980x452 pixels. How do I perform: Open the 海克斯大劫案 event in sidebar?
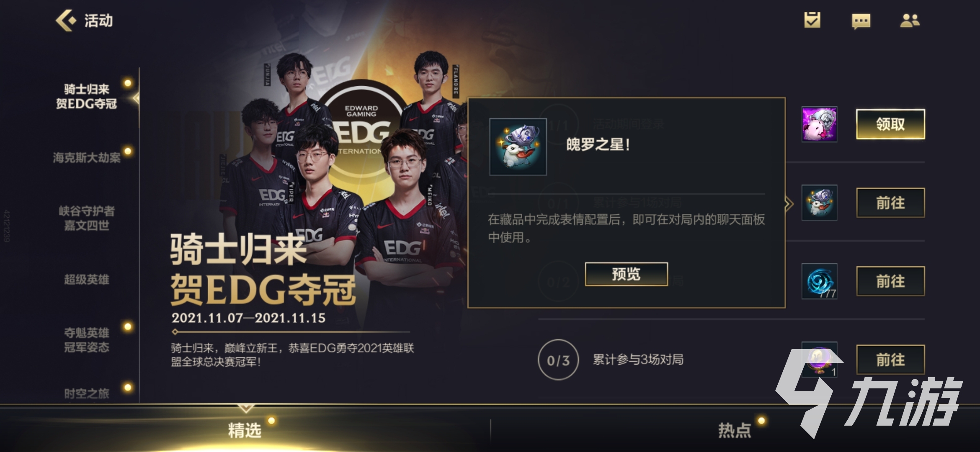[x=87, y=157]
